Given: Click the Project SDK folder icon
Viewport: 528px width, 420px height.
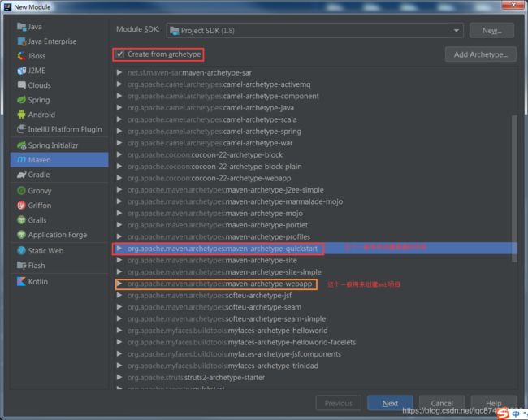Looking at the screenshot, I should tap(175, 31).
